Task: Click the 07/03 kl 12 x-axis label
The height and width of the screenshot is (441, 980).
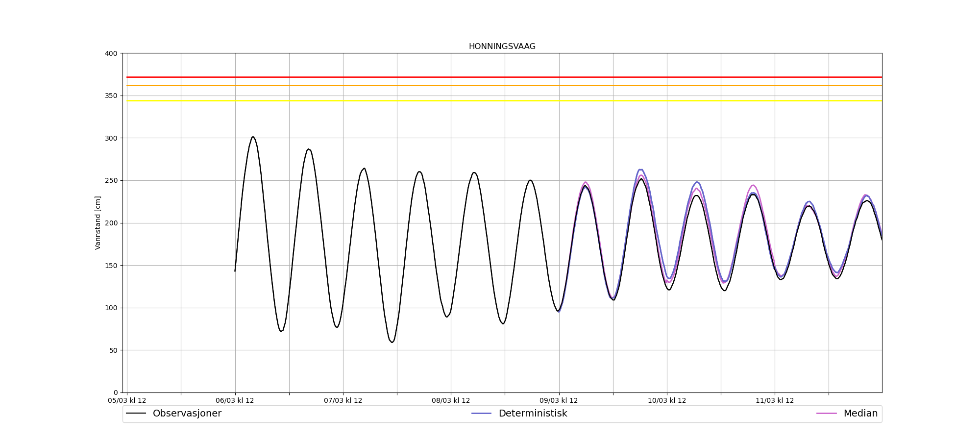Action: [343, 401]
